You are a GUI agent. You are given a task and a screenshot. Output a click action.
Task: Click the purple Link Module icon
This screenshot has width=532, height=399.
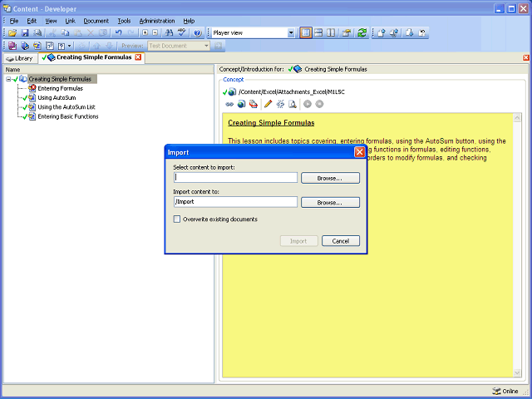(12, 46)
